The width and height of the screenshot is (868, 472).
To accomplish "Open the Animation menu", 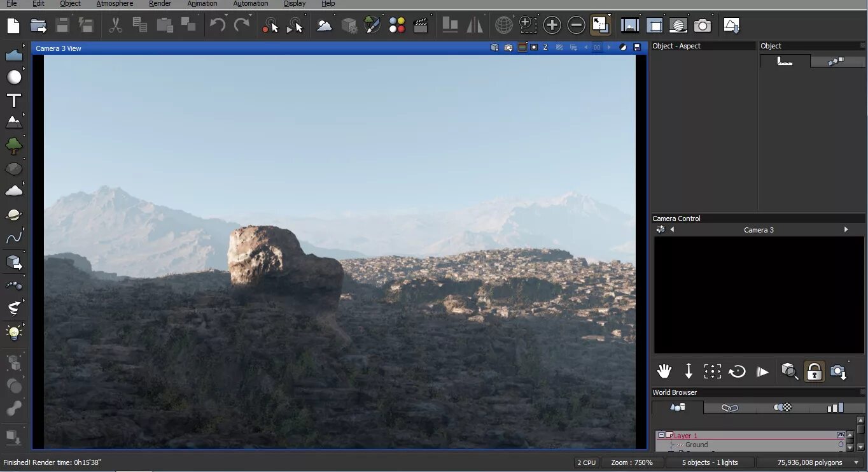I will [202, 4].
